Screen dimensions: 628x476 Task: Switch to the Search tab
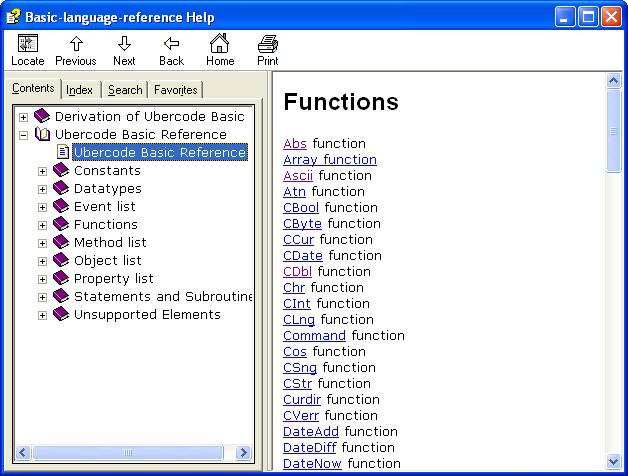point(125,90)
